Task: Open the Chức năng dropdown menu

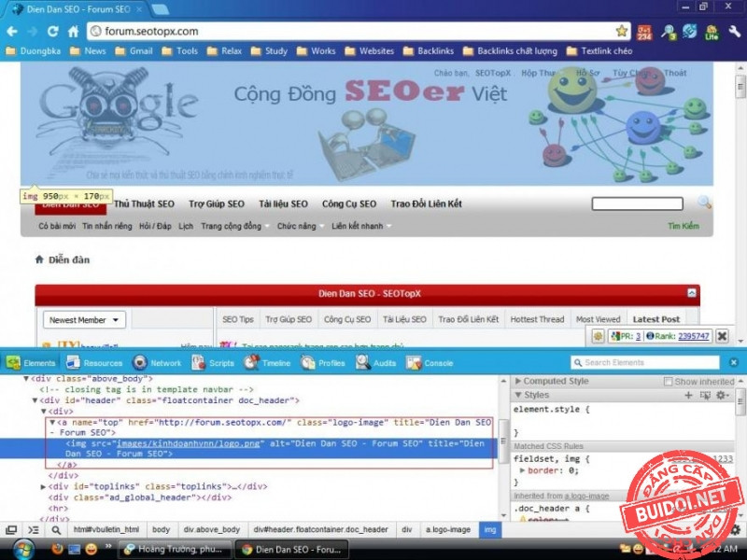Action: 301,226
